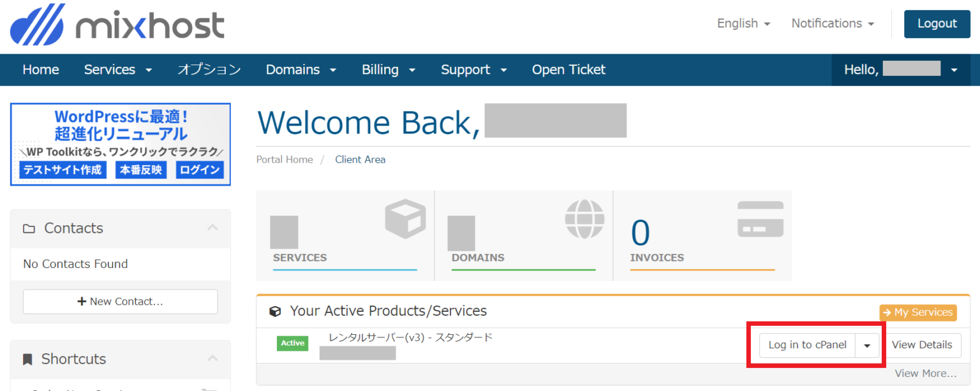Collapse the Shortcuts panel chevron
Screen dimensions: 980x391
212,358
